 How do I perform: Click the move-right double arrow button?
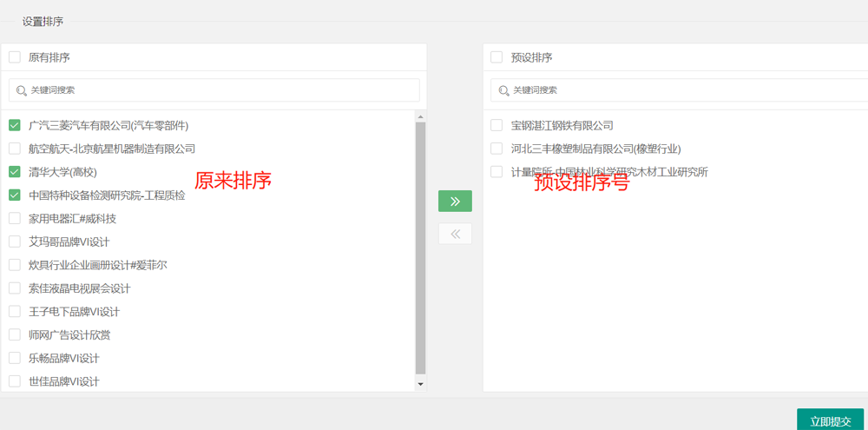click(x=455, y=202)
